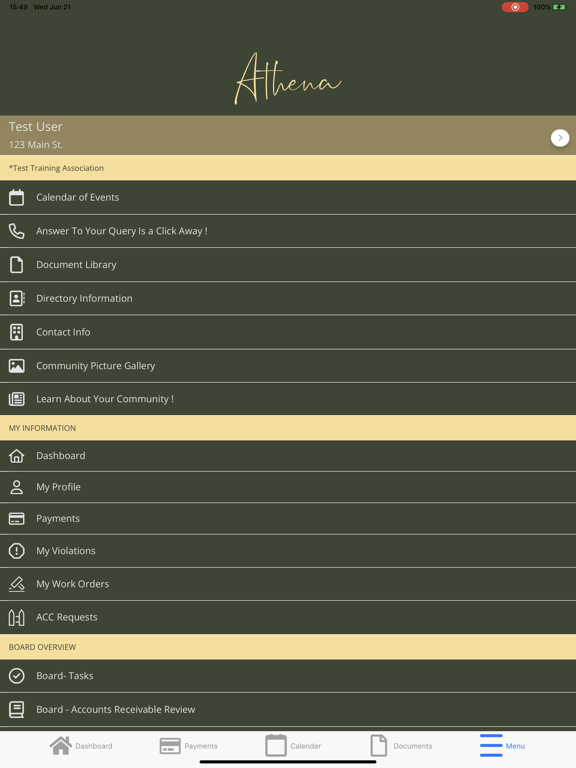Click the *Test Training Association header
576x768 pixels.
pos(288,168)
